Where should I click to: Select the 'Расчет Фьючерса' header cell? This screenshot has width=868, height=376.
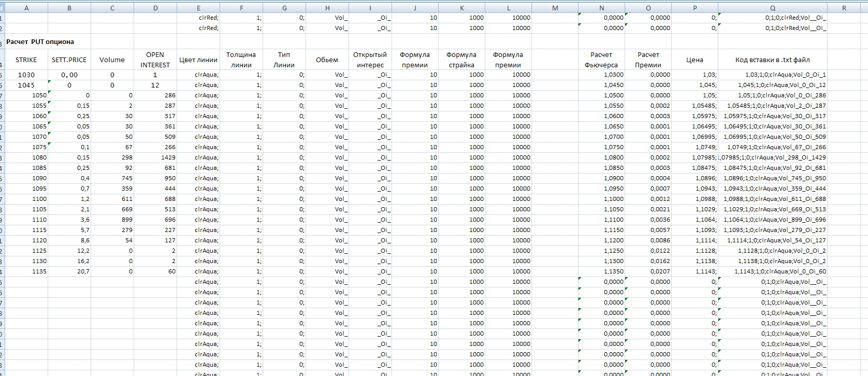(x=601, y=60)
